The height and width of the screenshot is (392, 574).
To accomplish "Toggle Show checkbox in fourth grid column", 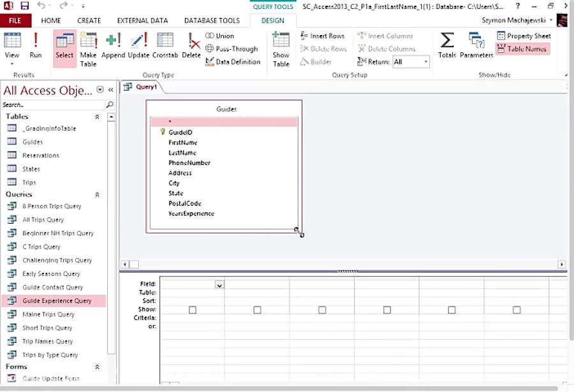I will tap(387, 310).
